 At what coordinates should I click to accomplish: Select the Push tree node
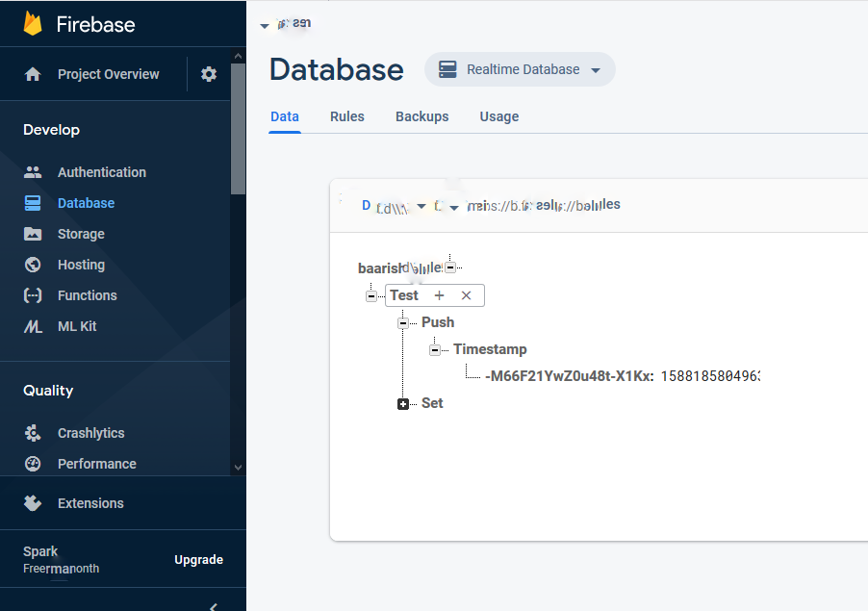pos(438,322)
